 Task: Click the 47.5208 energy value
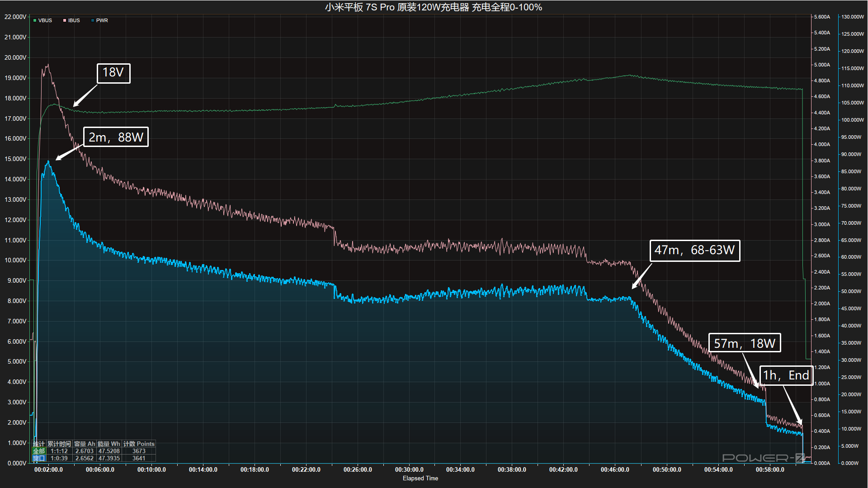coord(109,451)
